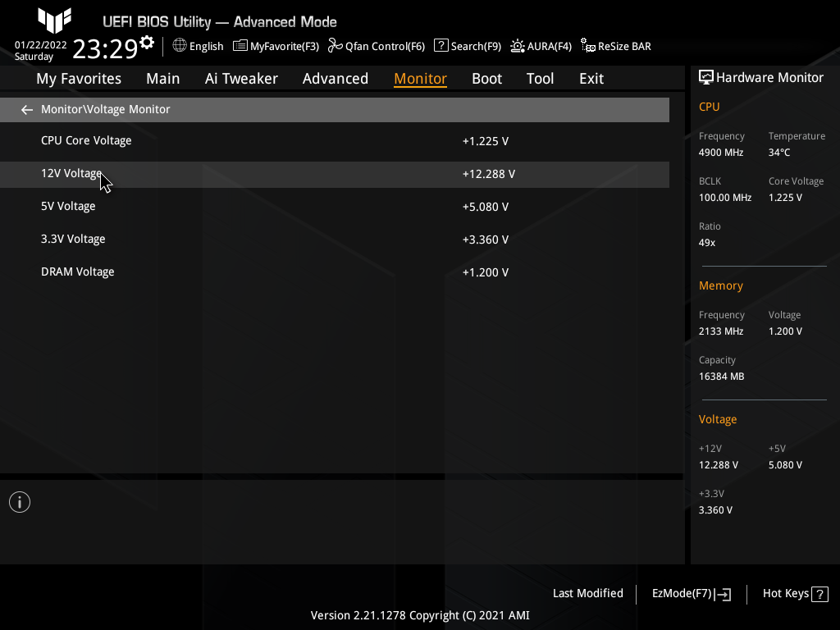Click the Hardware Monitor display icon

tap(706, 78)
